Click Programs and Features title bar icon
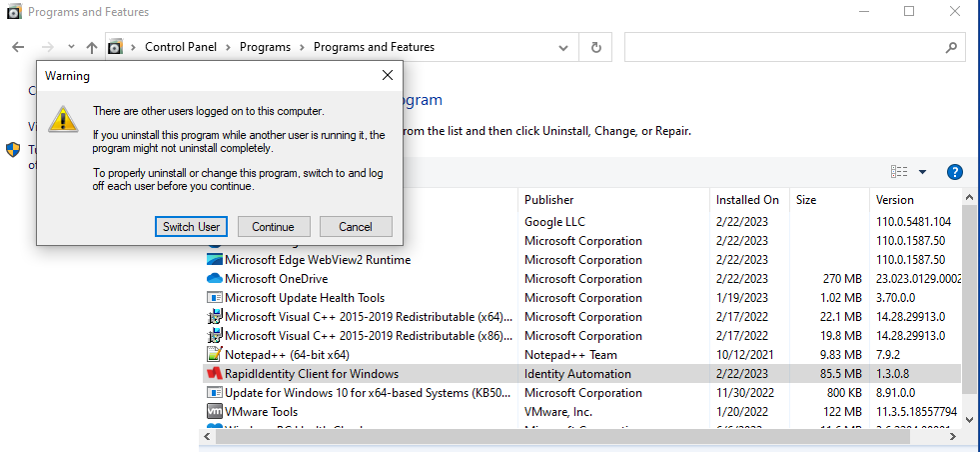 coord(14,12)
